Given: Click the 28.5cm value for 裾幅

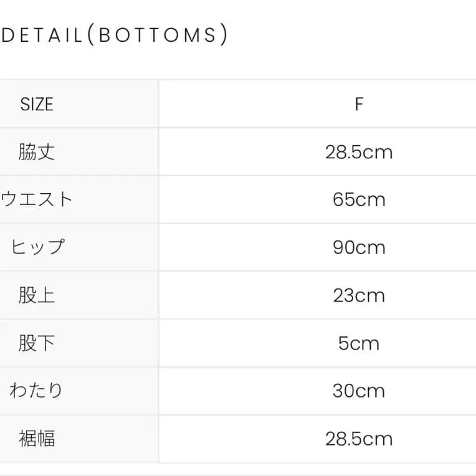Looking at the screenshot, I should pyautogui.click(x=359, y=439).
